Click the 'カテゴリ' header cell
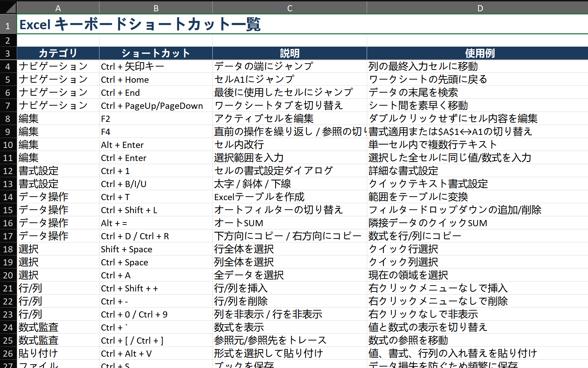Screen dimensions: 588x368 (x=58, y=54)
